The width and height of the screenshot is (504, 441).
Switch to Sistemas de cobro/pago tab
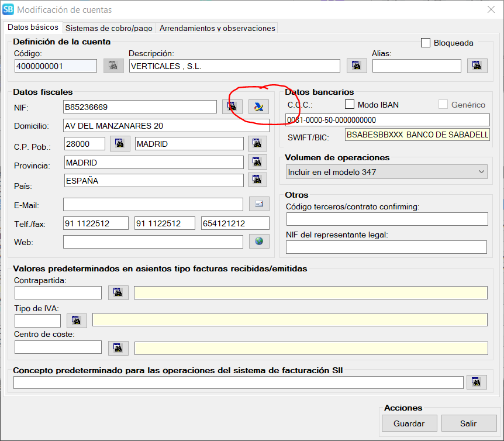(109, 28)
